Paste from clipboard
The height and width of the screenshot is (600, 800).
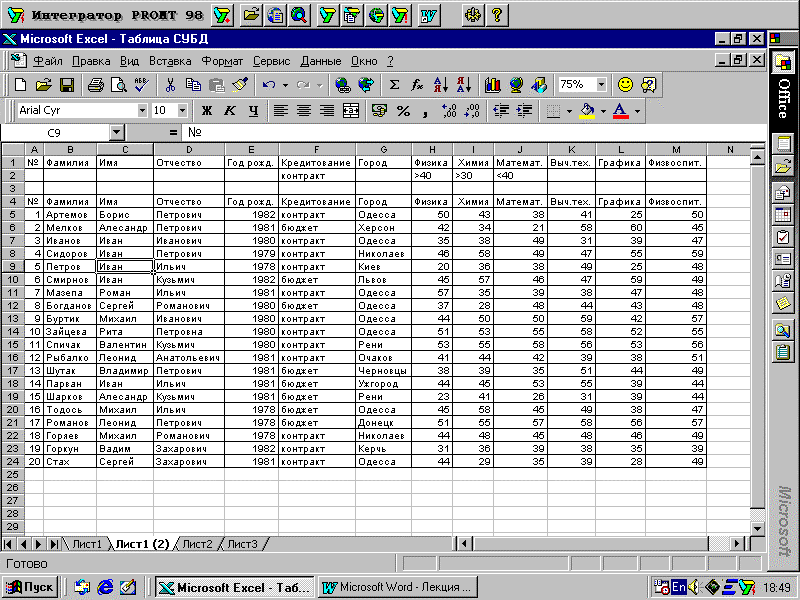[216, 85]
